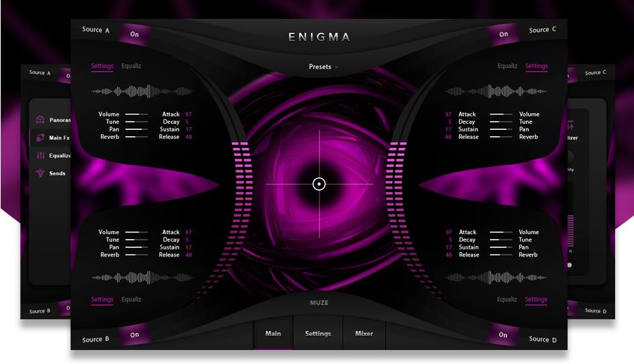Image resolution: width=634 pixels, height=364 pixels.
Task: Click Source D's Decay value 5
Action: click(x=450, y=240)
